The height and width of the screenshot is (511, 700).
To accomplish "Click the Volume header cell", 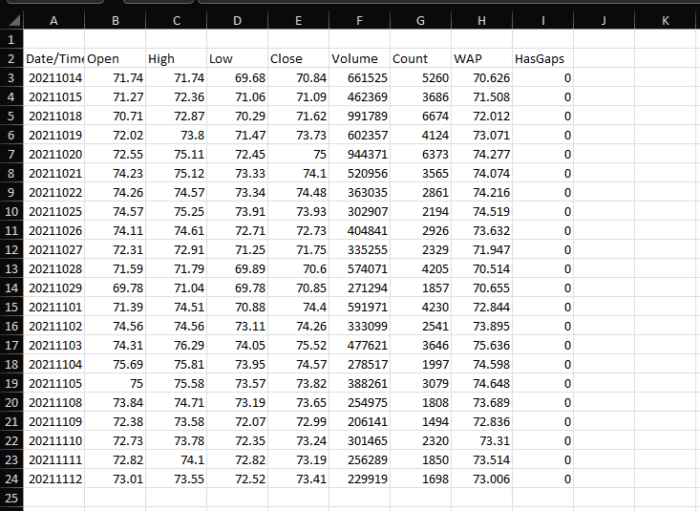I will tap(359, 58).
